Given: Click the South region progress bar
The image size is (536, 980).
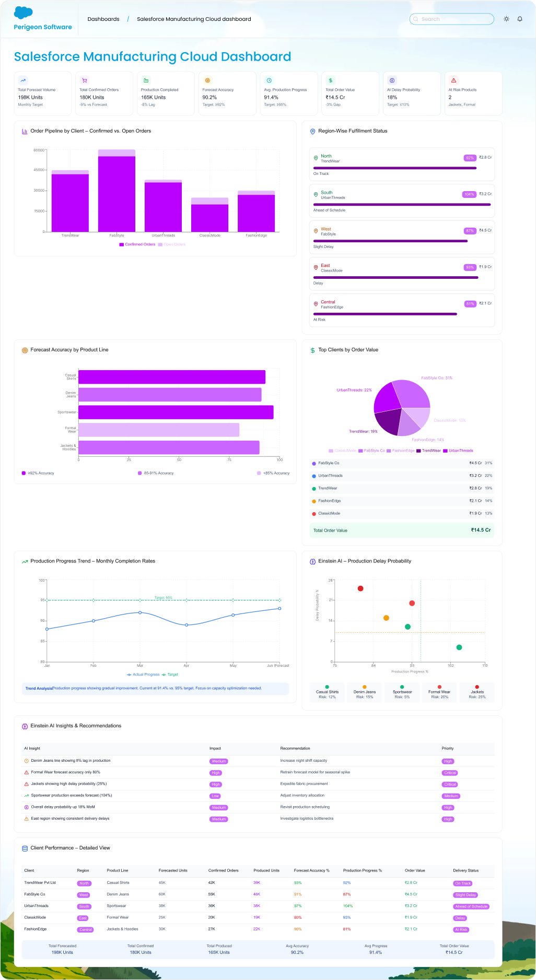Looking at the screenshot, I should (402, 205).
